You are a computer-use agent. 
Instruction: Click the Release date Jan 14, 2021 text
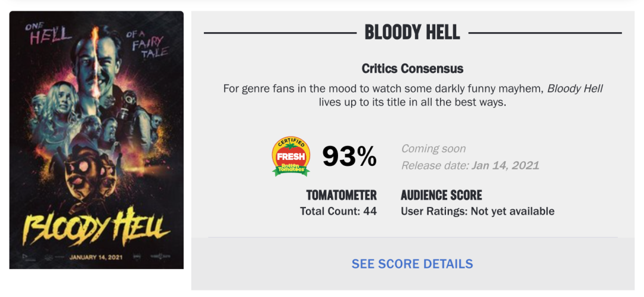[470, 165]
